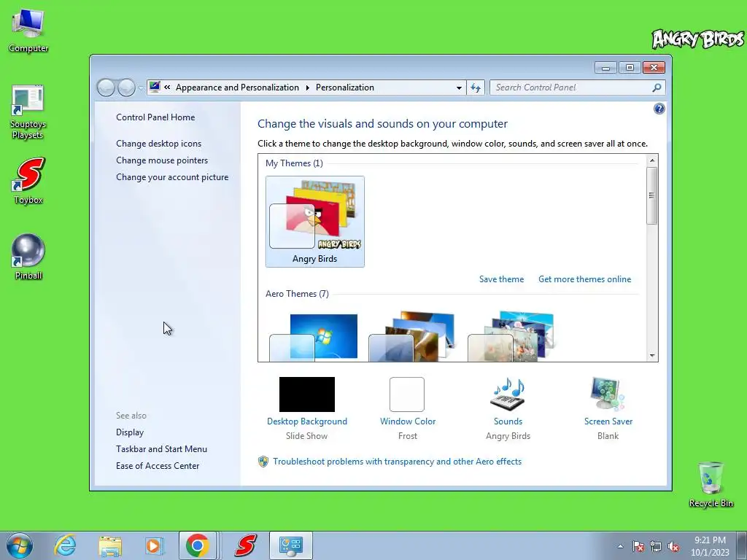Open the Souptoys S taskbar icon
Image resolution: width=747 pixels, height=560 pixels.
pyautogui.click(x=245, y=545)
